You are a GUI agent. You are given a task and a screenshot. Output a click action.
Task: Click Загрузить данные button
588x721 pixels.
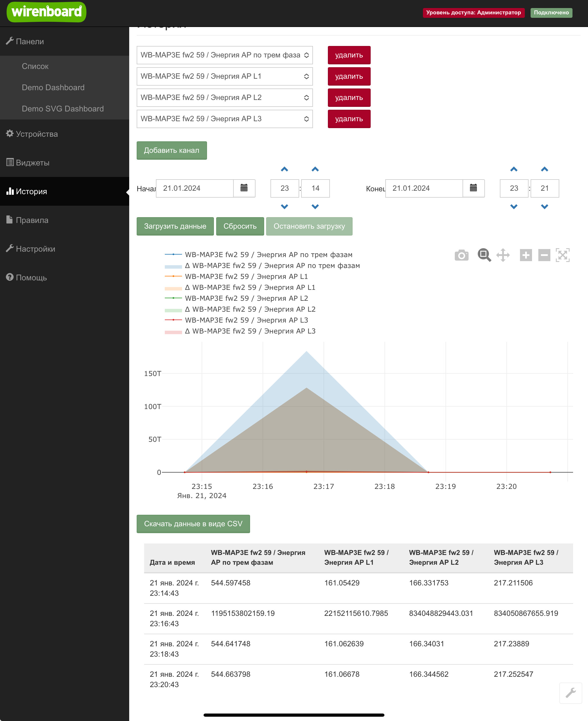(175, 226)
